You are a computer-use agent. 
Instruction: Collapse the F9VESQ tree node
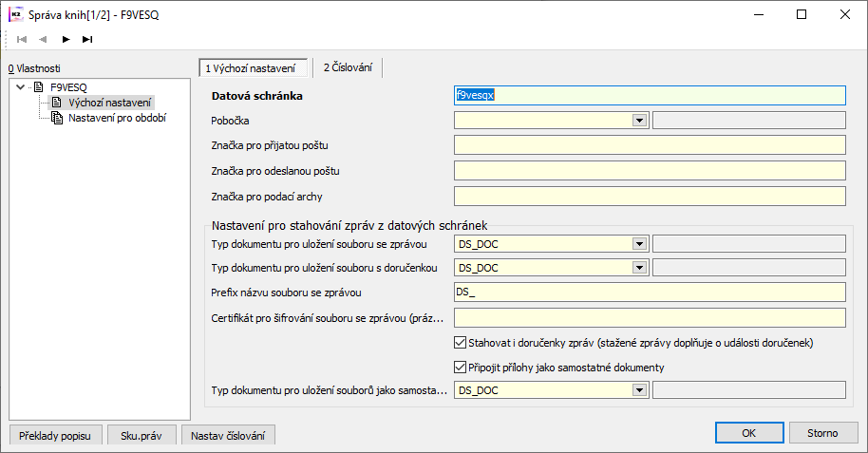point(21,86)
